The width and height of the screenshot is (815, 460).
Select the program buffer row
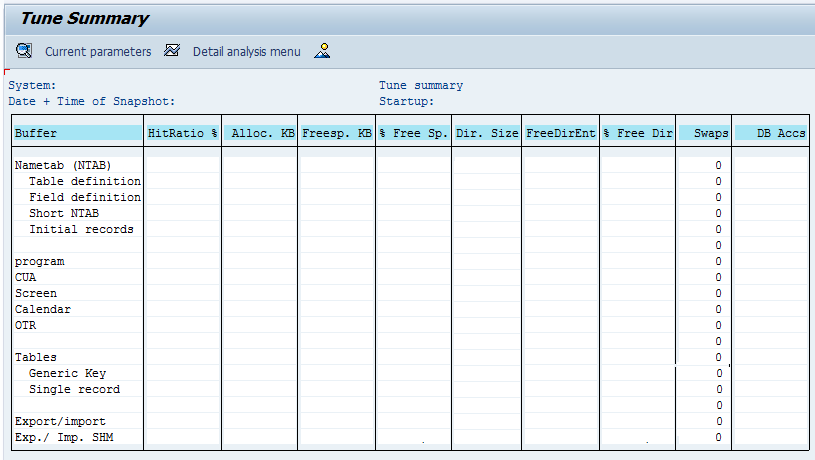point(40,261)
